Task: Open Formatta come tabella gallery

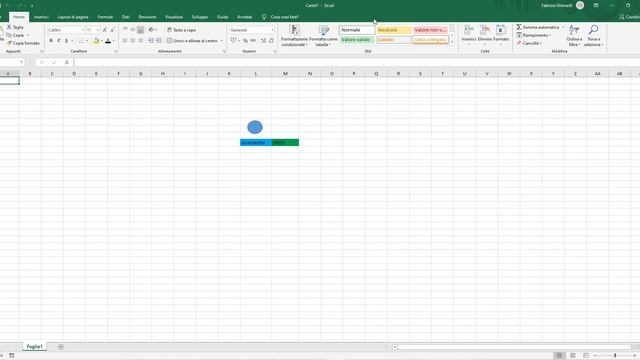Action: pos(323,36)
